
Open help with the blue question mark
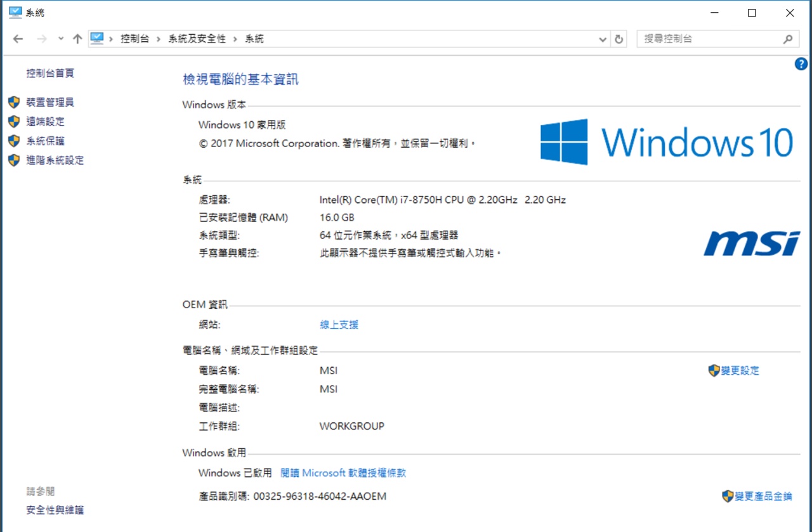pos(801,64)
